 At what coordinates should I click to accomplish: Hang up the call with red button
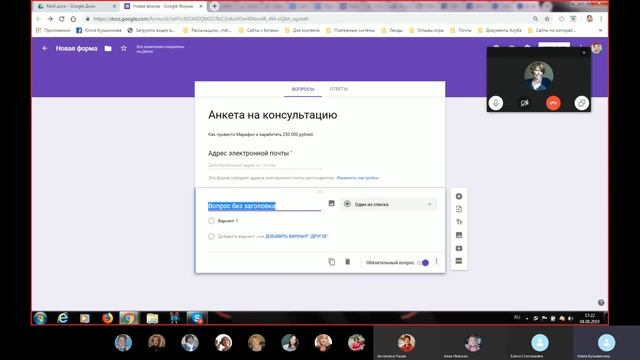pos(553,103)
